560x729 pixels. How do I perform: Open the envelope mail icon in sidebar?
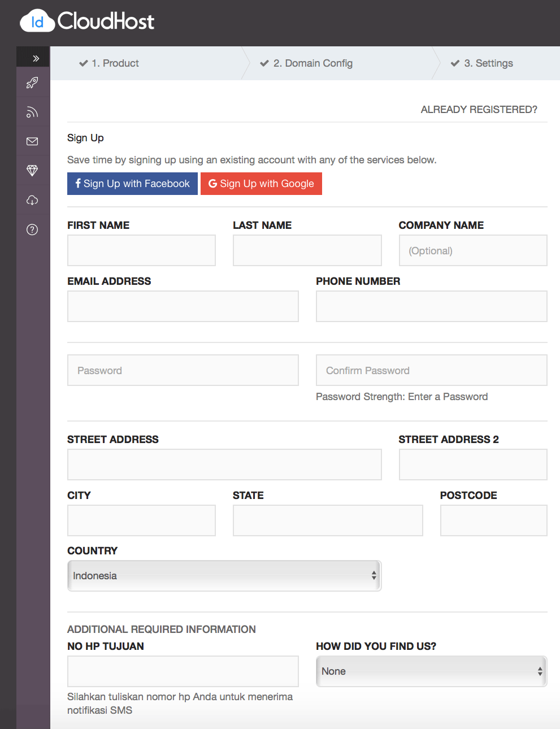pyautogui.click(x=32, y=141)
